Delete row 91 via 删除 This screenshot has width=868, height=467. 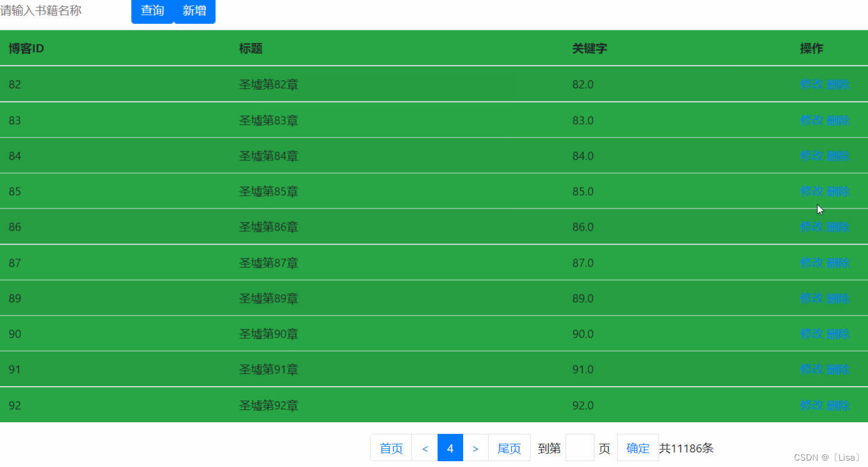click(838, 369)
